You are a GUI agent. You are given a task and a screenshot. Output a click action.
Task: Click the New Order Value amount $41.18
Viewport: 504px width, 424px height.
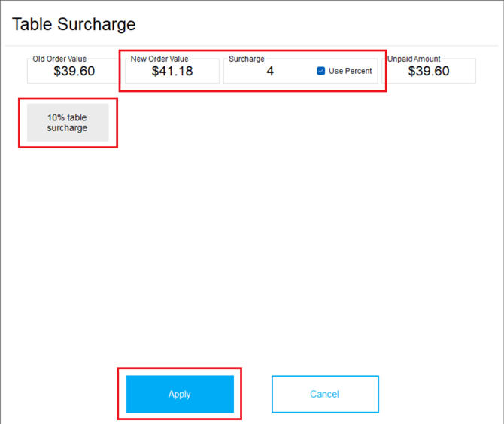(x=172, y=71)
